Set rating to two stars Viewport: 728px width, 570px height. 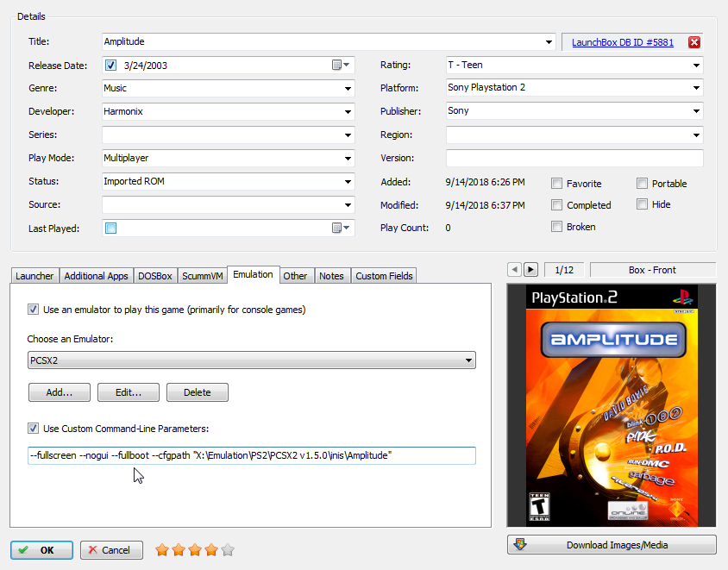[179, 550]
